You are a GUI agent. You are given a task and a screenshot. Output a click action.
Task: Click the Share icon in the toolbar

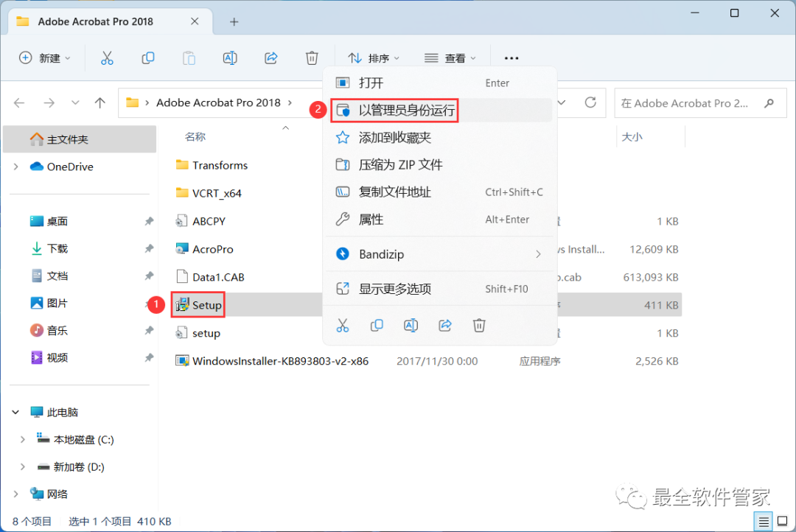(271, 58)
